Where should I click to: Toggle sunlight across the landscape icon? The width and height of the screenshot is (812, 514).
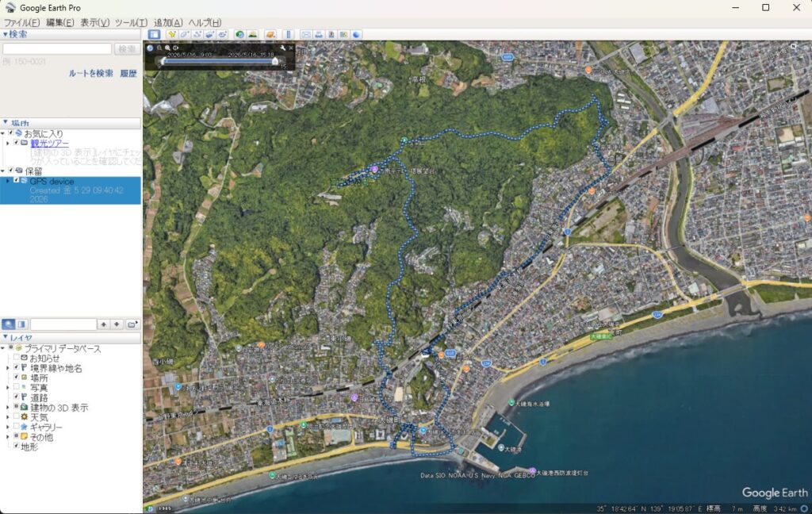tap(252, 34)
